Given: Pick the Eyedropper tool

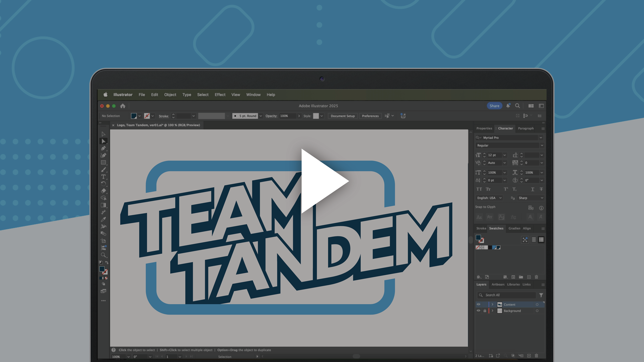Looking at the screenshot, I should (103, 219).
